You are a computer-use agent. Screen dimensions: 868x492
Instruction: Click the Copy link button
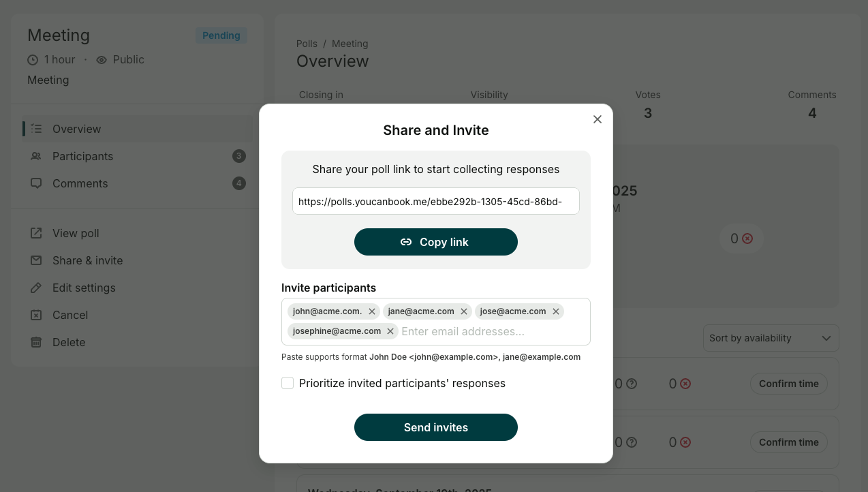click(436, 242)
